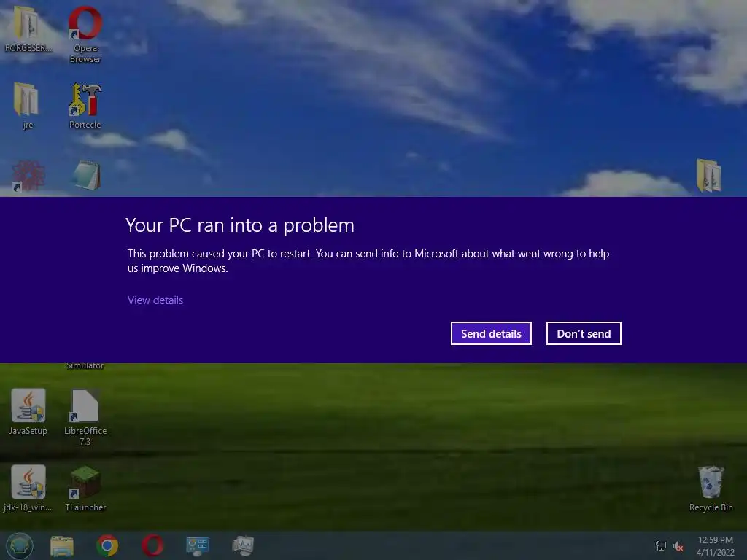747x560 pixels.
Task: Select the notepad desktop icon
Action: tap(87, 175)
